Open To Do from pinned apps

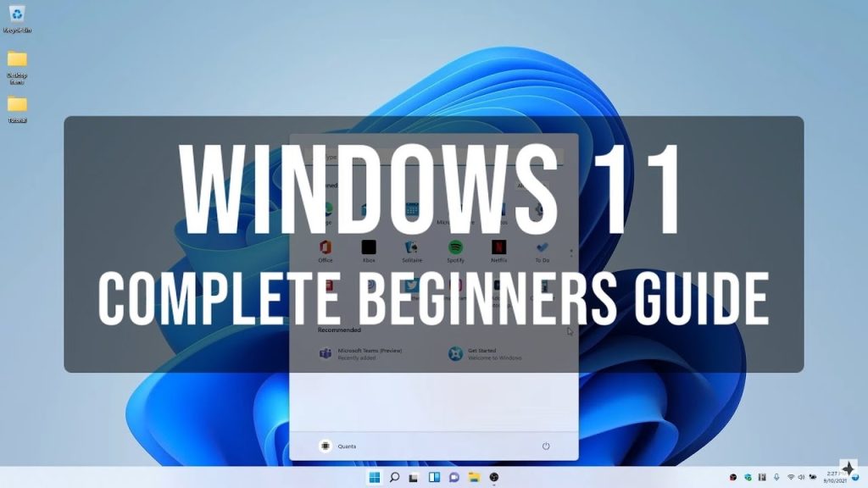click(542, 247)
